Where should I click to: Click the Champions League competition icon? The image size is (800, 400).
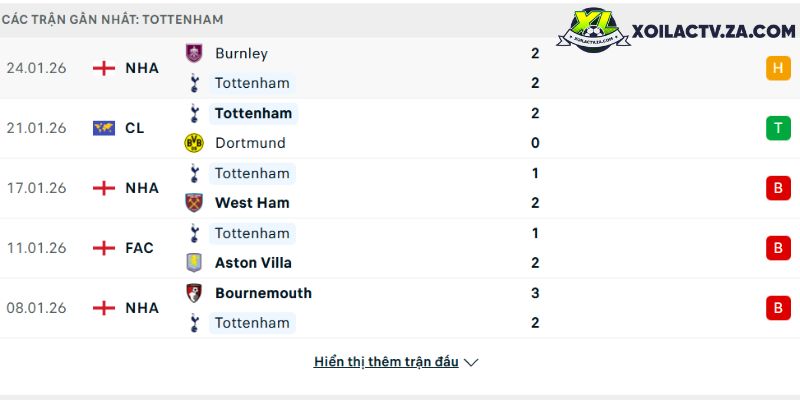coord(103,128)
